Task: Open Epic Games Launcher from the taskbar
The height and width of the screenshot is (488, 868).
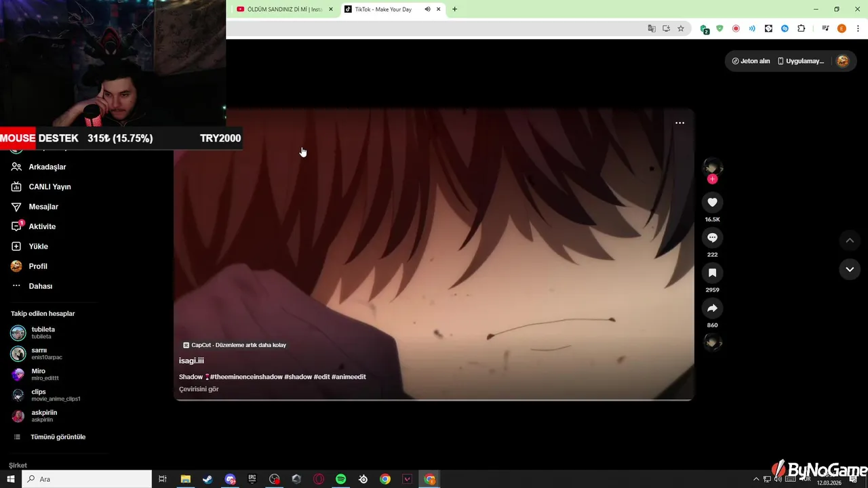Action: pos(252,479)
